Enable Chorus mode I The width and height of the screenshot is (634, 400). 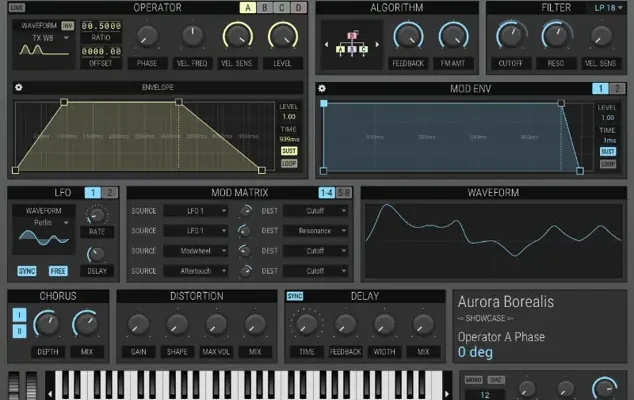(18, 316)
